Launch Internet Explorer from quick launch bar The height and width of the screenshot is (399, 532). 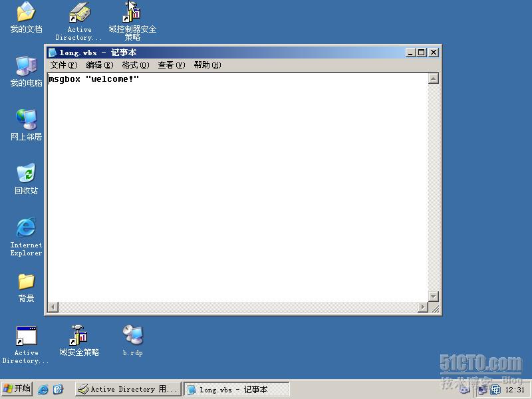click(43, 389)
